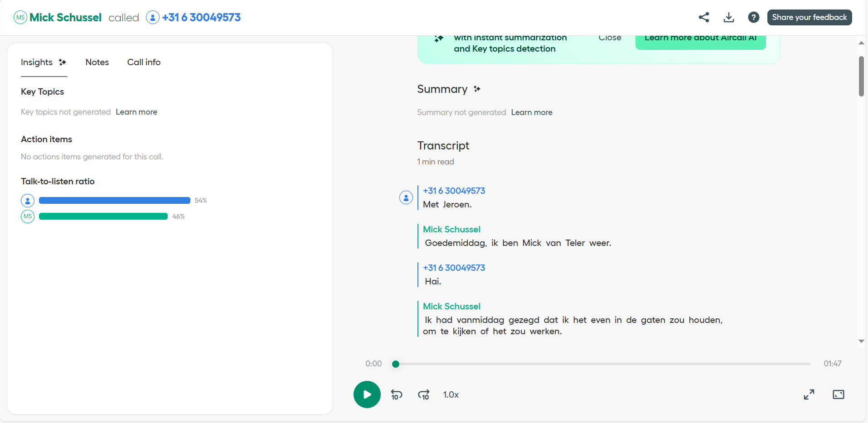This screenshot has width=868, height=423.
Task: Rewind the recording 10 seconds
Action: 397,395
